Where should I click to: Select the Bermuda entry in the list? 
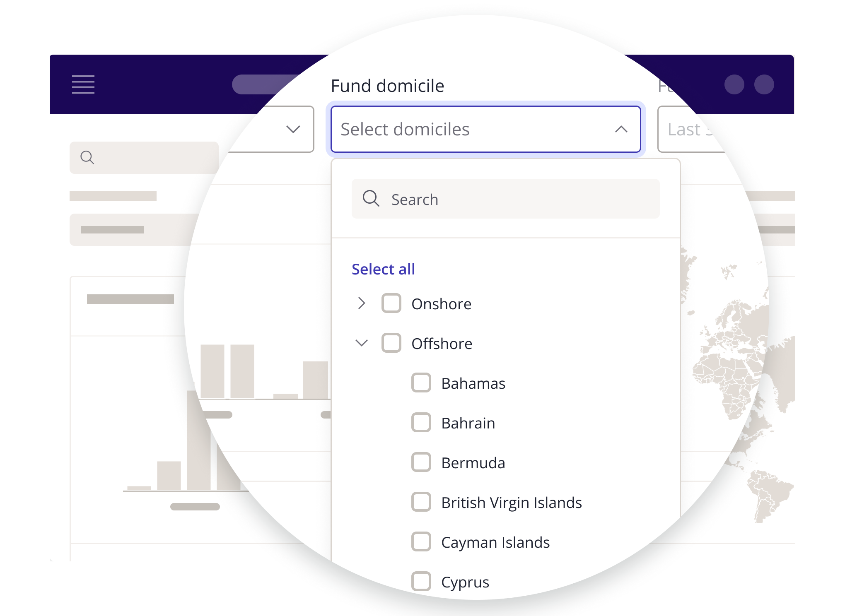pyautogui.click(x=473, y=462)
